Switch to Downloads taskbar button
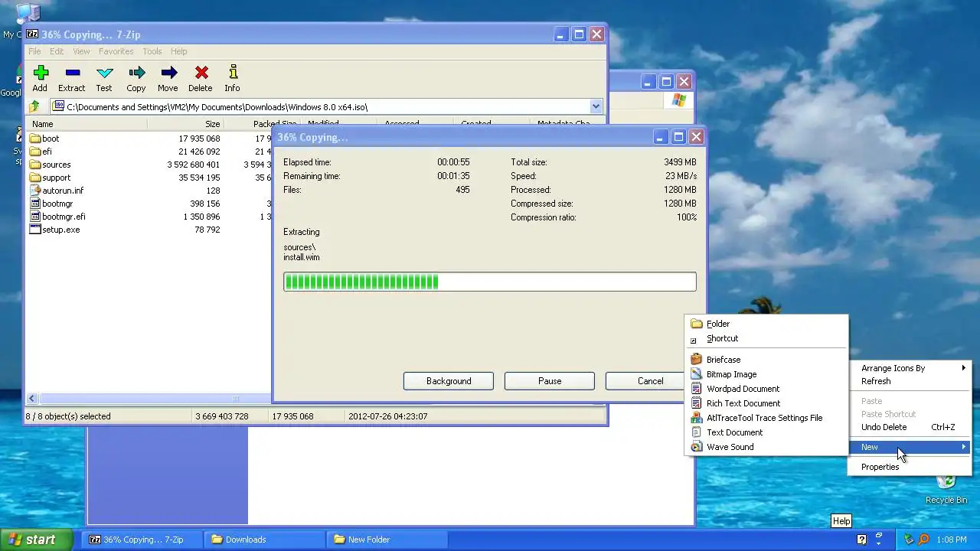Viewport: 980px width, 551px height. 265,540
